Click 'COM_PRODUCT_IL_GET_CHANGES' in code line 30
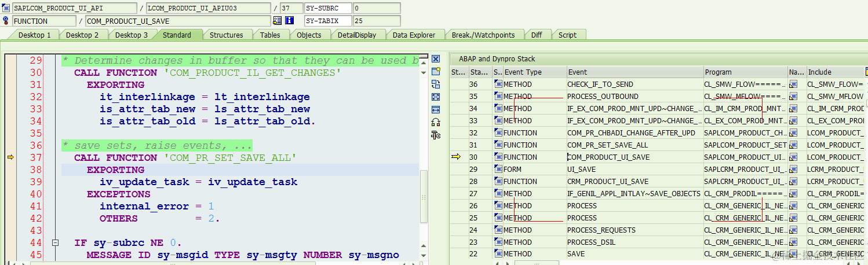This screenshot has width=868, height=265. [x=253, y=73]
